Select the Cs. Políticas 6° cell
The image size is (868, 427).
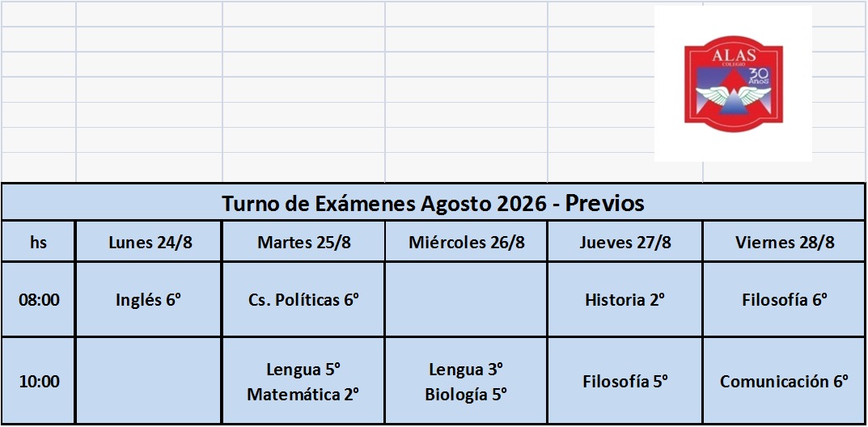click(x=303, y=300)
